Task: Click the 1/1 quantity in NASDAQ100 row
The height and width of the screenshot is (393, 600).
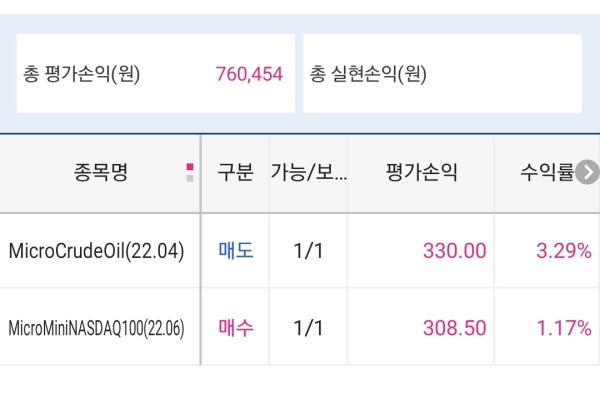Action: [308, 328]
